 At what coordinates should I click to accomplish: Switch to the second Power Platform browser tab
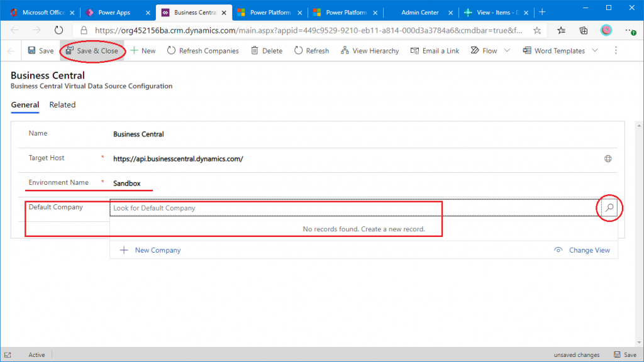346,13
